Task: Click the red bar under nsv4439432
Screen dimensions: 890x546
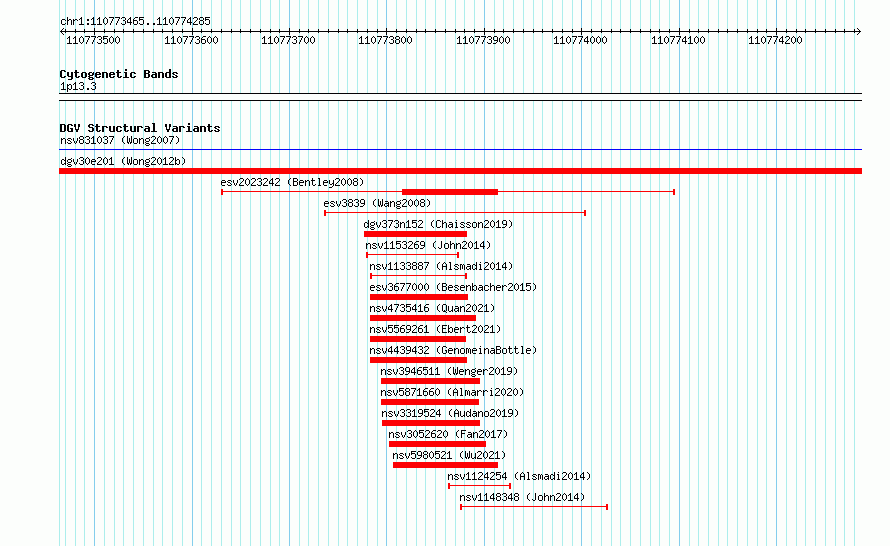Action: click(418, 360)
